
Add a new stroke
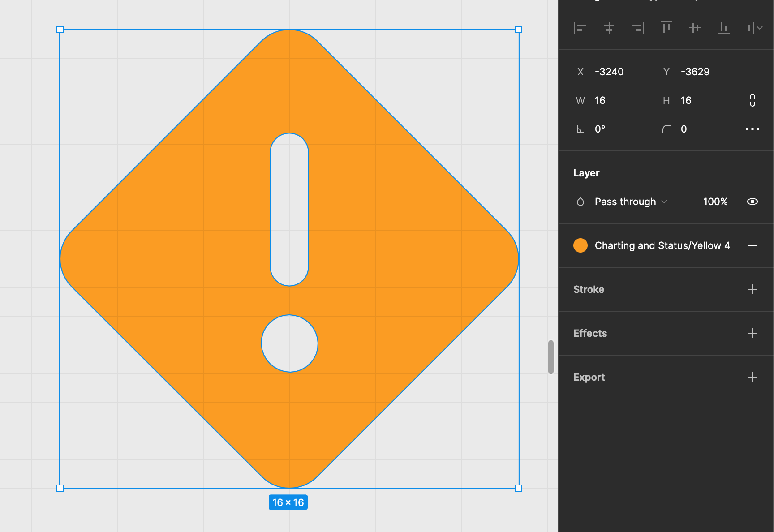(x=752, y=289)
